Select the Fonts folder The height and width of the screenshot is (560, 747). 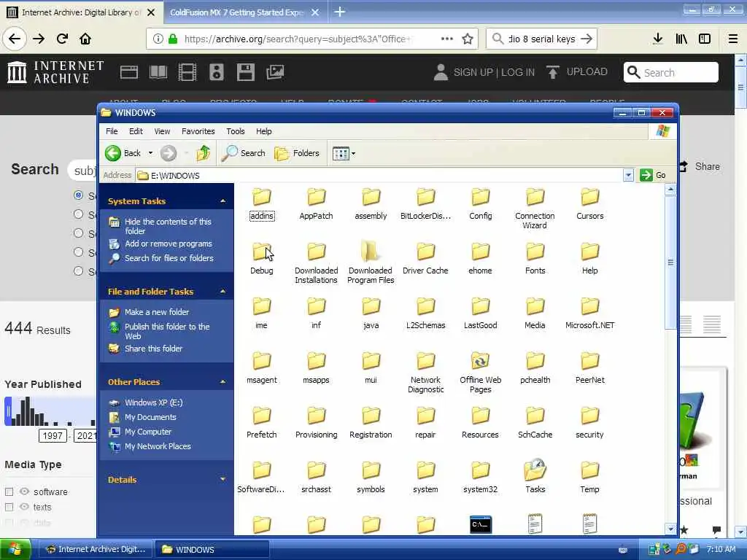[x=535, y=259]
